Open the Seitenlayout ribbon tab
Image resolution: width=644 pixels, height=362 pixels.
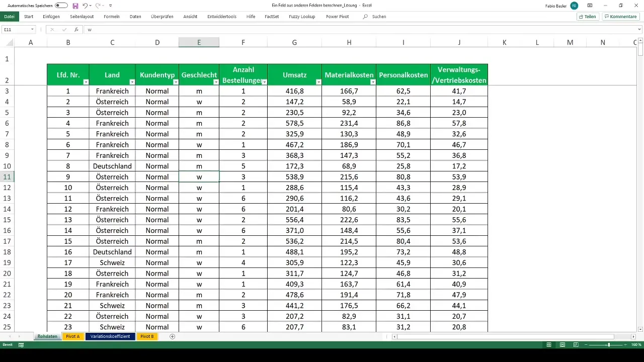tap(82, 17)
